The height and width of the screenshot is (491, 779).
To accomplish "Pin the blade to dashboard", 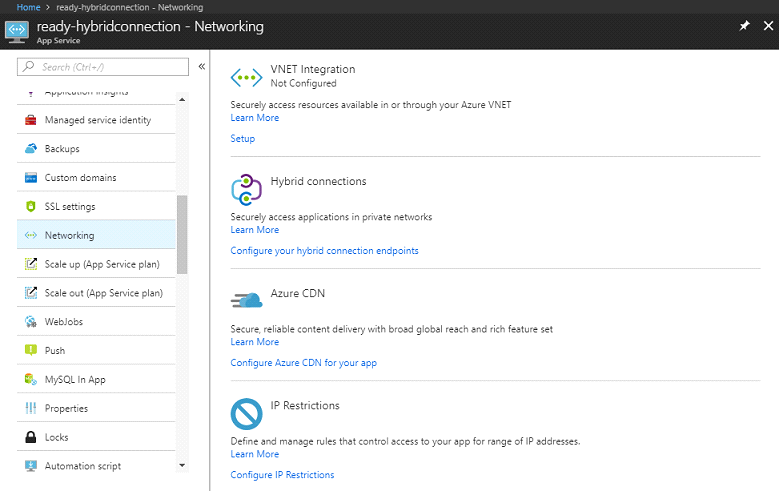I will [744, 26].
